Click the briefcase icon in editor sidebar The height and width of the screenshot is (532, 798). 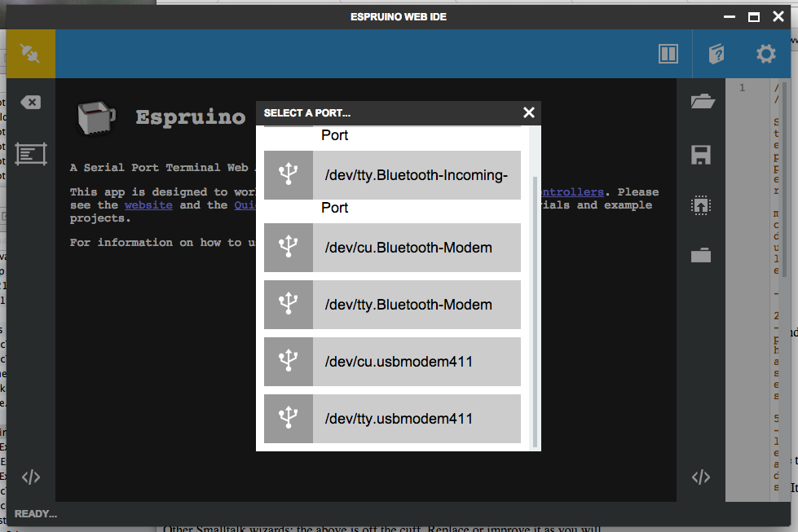(701, 255)
